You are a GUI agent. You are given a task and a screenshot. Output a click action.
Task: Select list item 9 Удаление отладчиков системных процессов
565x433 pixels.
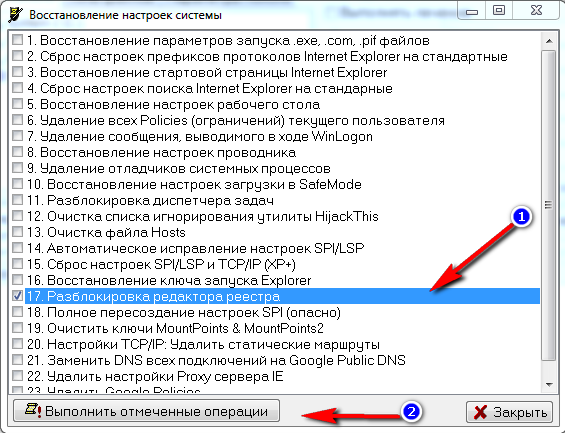178,168
